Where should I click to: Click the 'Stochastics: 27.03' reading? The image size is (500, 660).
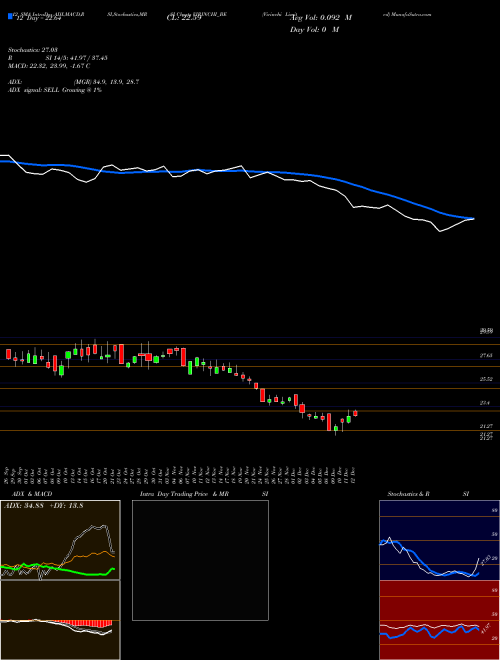(32, 50)
